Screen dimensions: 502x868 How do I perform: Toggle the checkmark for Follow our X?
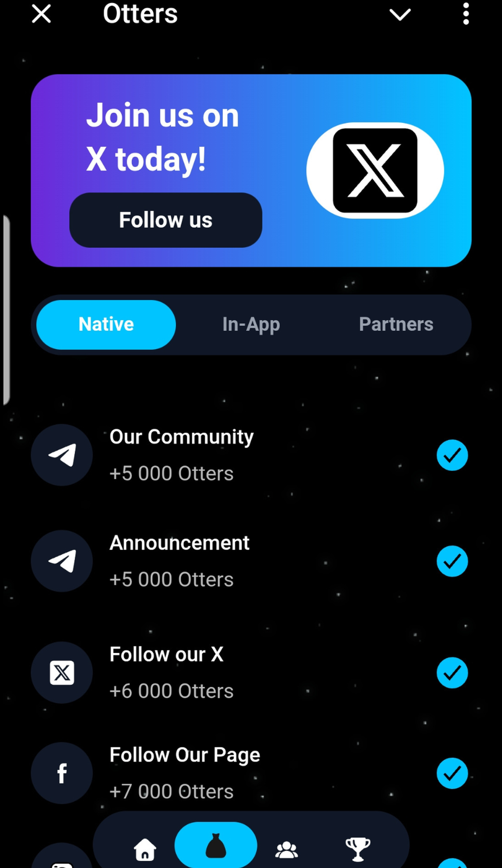point(452,673)
